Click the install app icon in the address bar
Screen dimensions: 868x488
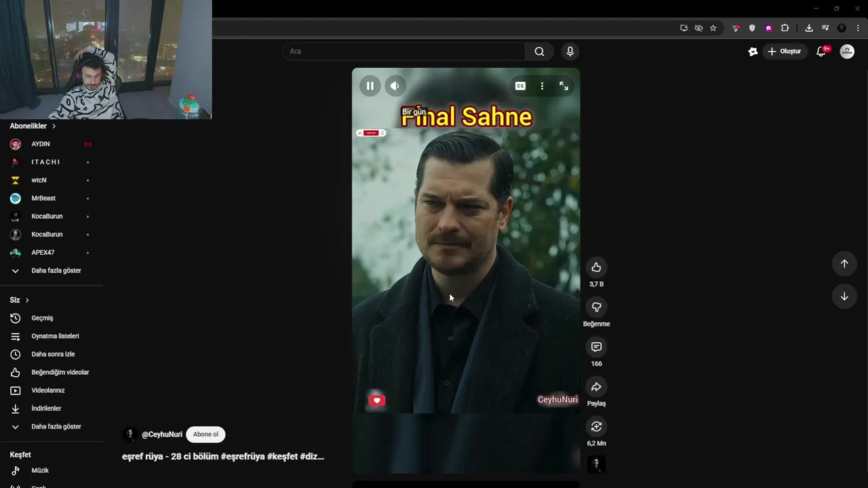[684, 28]
